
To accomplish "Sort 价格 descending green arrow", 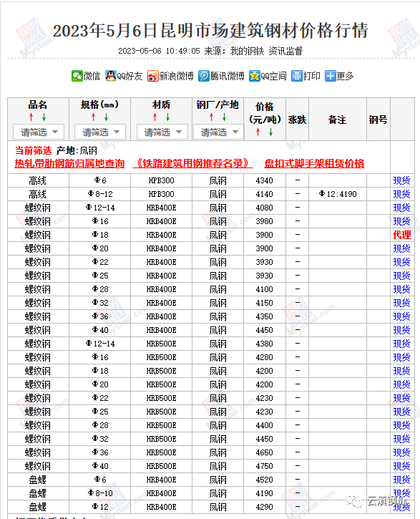I will (271, 132).
